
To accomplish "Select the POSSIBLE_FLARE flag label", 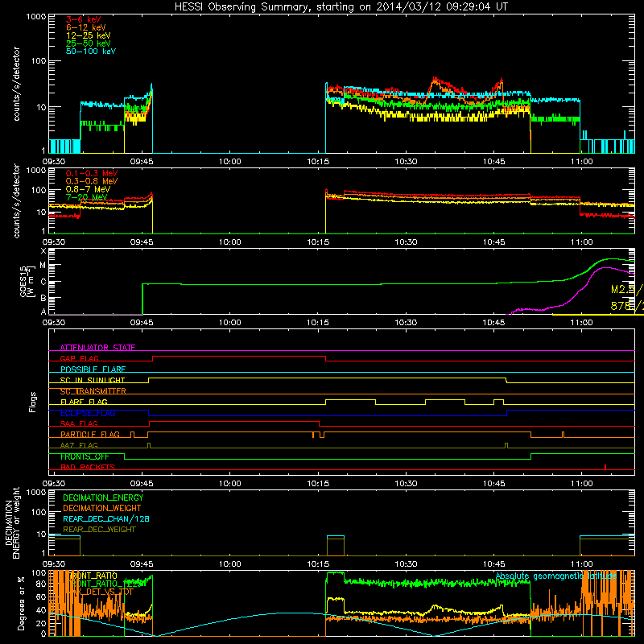I will 93,369.
